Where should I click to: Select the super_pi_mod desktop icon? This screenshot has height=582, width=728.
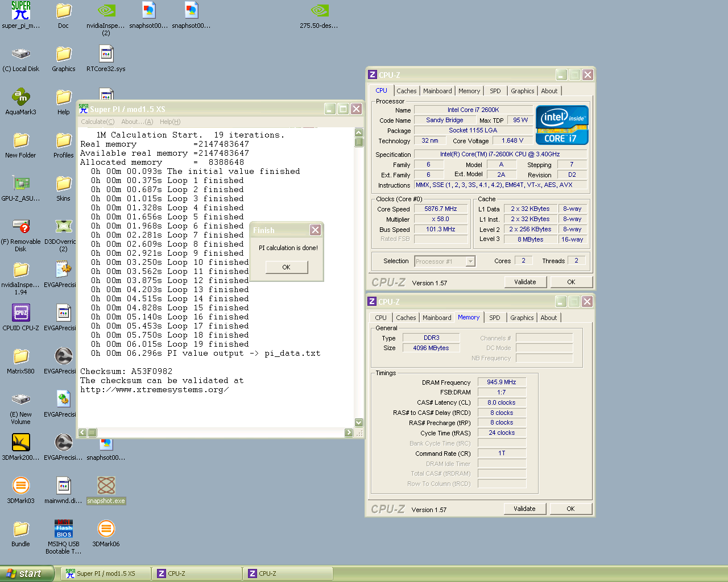[x=21, y=11]
